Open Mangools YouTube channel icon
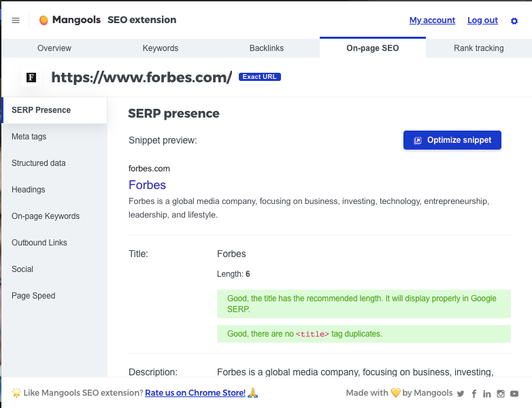 point(514,394)
